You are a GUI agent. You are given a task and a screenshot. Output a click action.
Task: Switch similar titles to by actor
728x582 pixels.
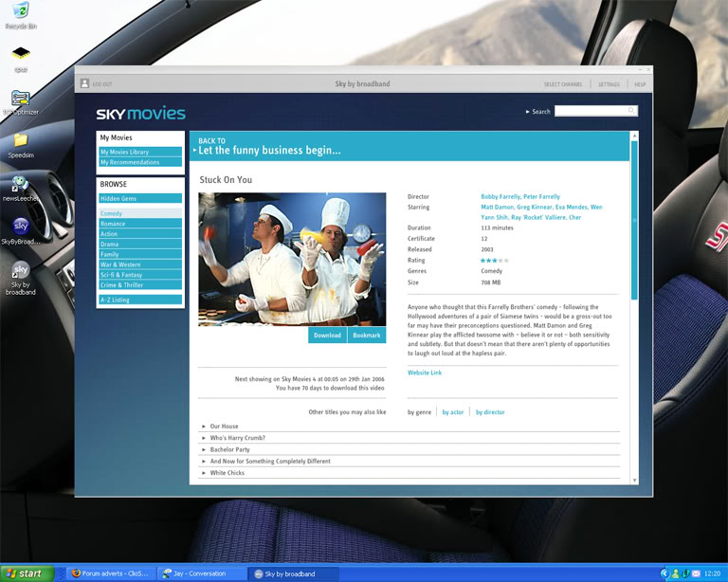pos(453,412)
